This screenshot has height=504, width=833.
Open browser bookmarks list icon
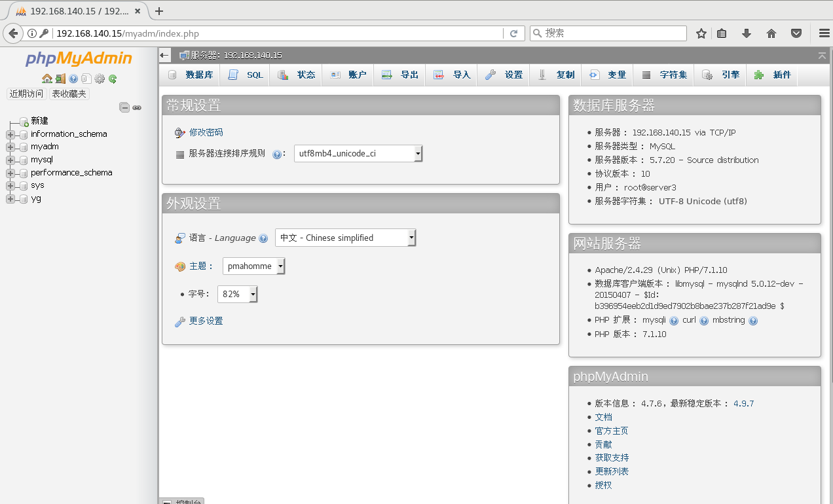[x=722, y=33]
